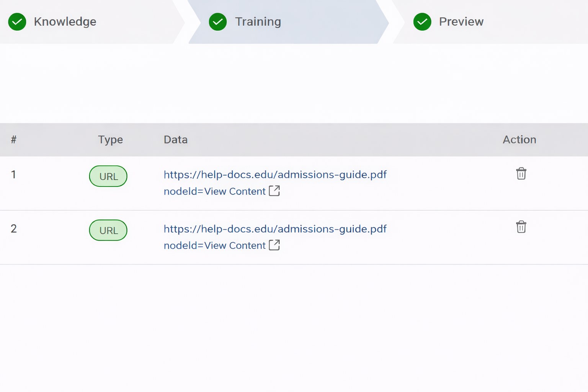Screen dimensions: 588x392
Task: Click the URL badge in row 2
Action: click(x=108, y=230)
